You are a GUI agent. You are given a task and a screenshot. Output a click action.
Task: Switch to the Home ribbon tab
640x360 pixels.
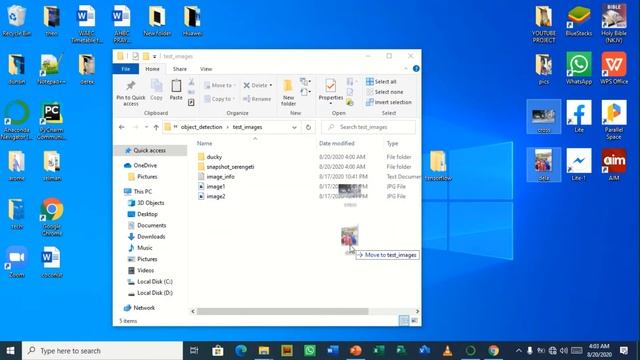[152, 69]
